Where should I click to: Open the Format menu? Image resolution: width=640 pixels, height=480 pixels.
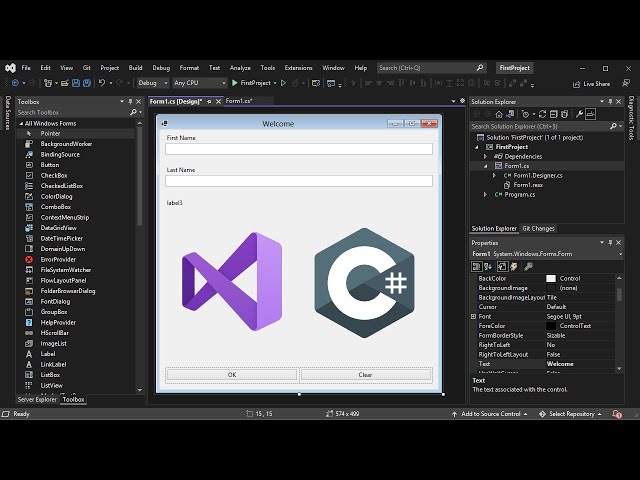[x=189, y=68]
